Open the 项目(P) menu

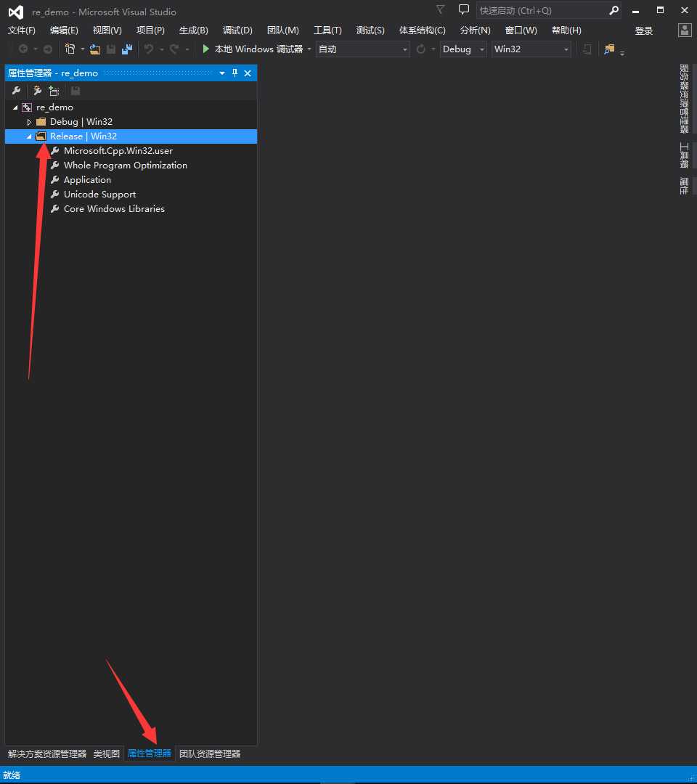click(150, 30)
